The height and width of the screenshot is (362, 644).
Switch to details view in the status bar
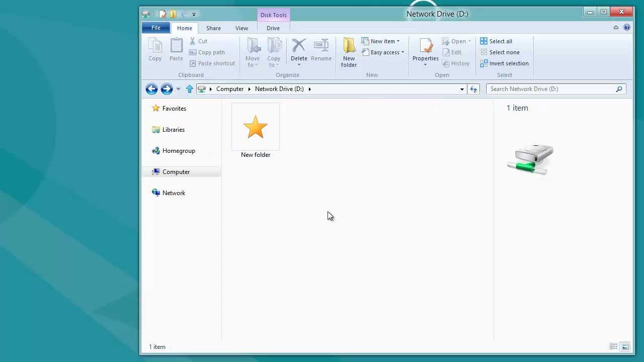pyautogui.click(x=613, y=346)
